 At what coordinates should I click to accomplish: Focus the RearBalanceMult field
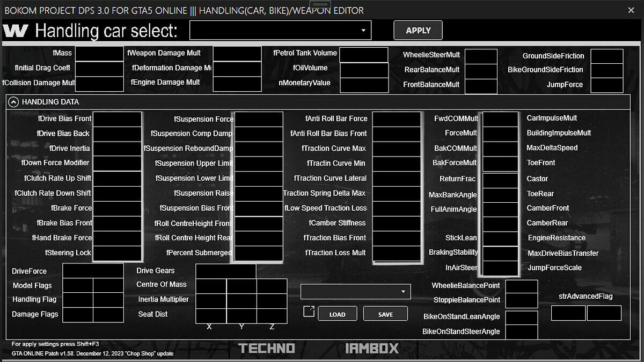(481, 71)
